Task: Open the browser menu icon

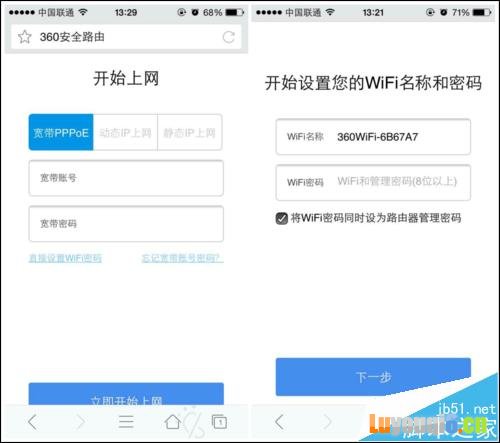Action: 126,422
